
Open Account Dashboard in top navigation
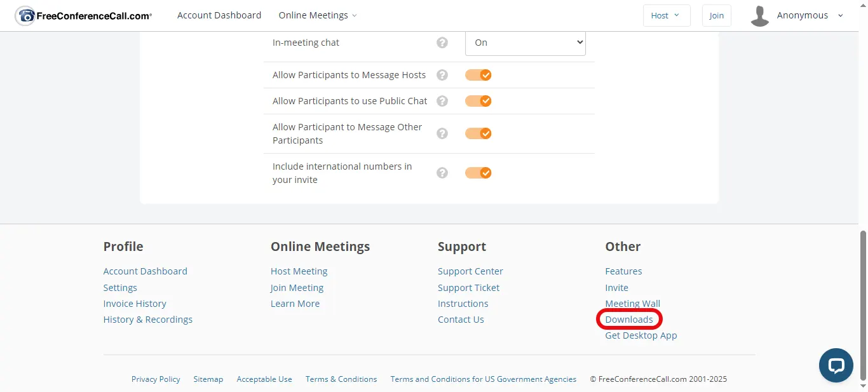pyautogui.click(x=219, y=15)
